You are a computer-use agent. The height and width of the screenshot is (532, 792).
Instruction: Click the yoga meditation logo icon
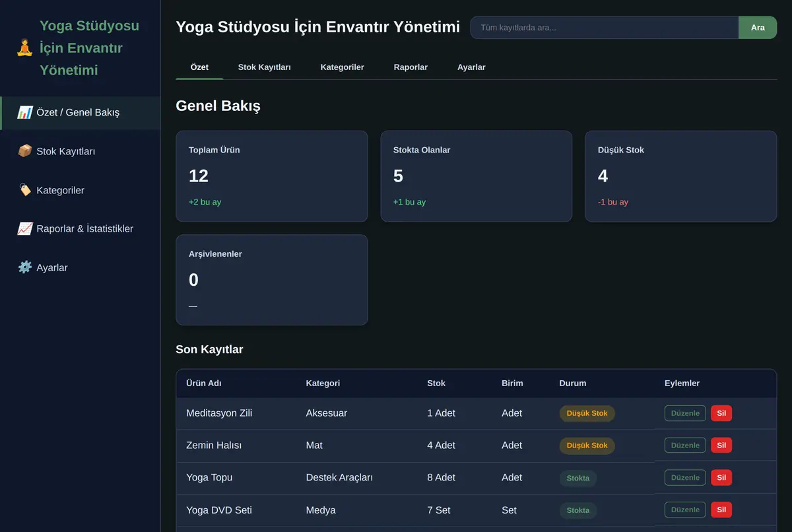coord(24,48)
